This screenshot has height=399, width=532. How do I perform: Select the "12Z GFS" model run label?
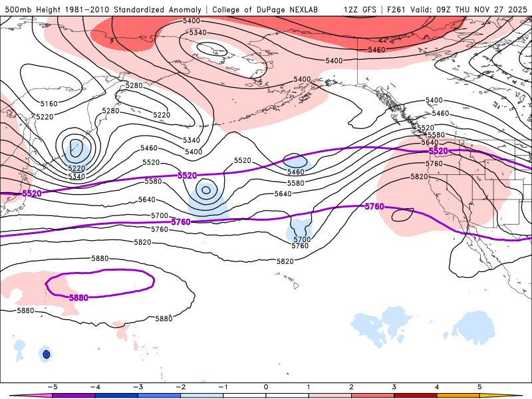[x=360, y=9]
